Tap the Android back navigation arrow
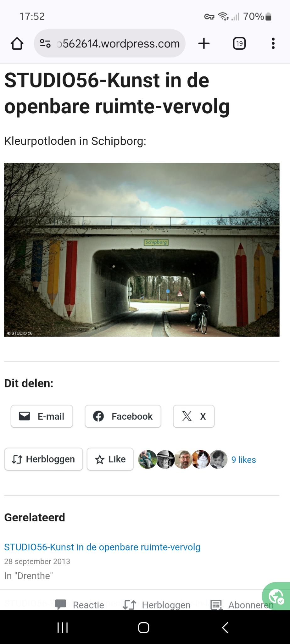Image resolution: width=290 pixels, height=644 pixels. 225,628
